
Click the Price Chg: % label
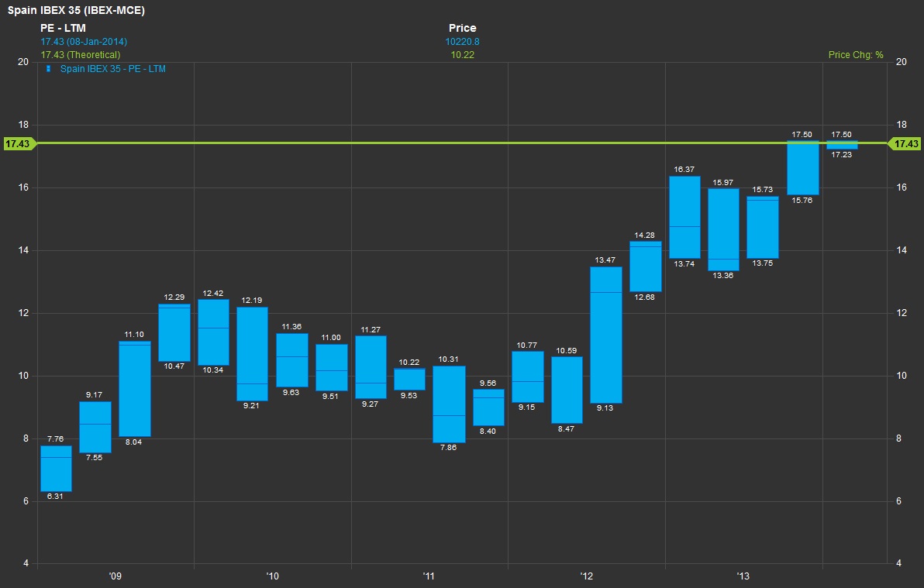coord(856,55)
